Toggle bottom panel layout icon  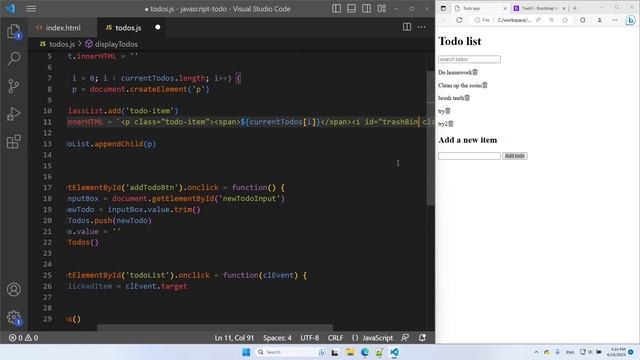(x=351, y=9)
